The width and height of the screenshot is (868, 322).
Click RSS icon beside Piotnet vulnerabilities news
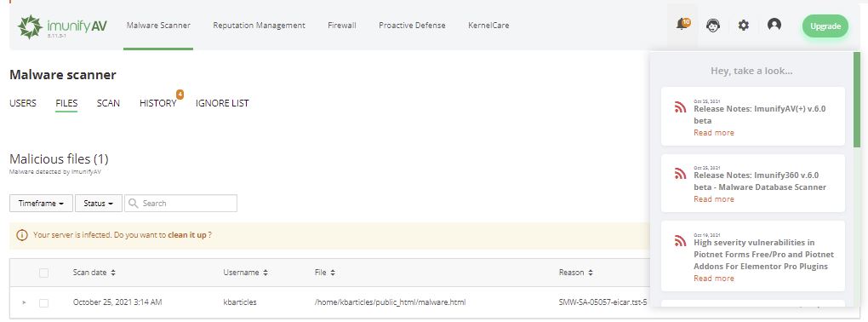680,240
